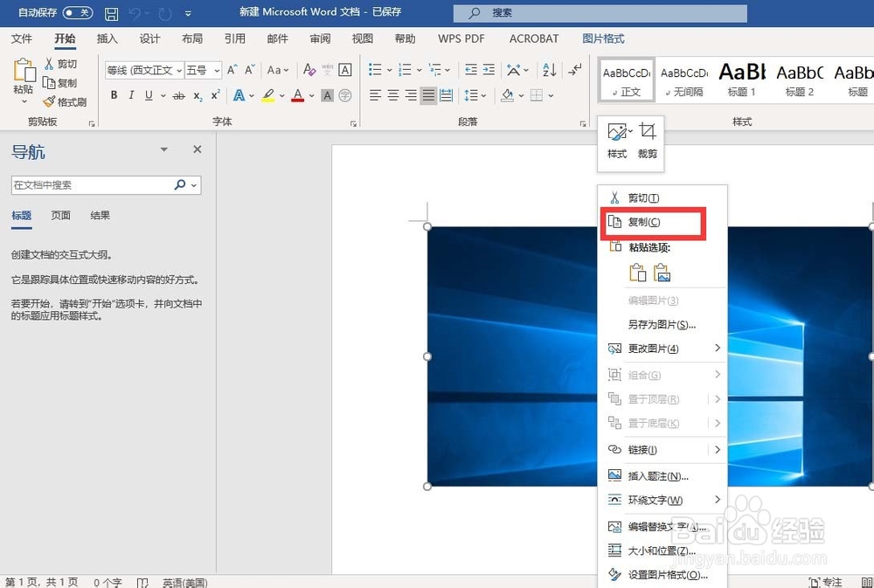Click the Align Left icon
874x588 pixels.
pos(375,95)
